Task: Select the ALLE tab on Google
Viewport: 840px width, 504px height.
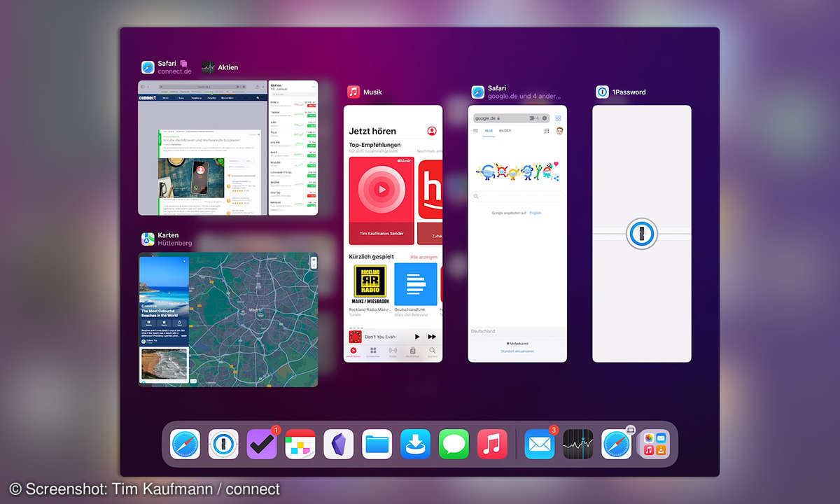Action: point(489,131)
